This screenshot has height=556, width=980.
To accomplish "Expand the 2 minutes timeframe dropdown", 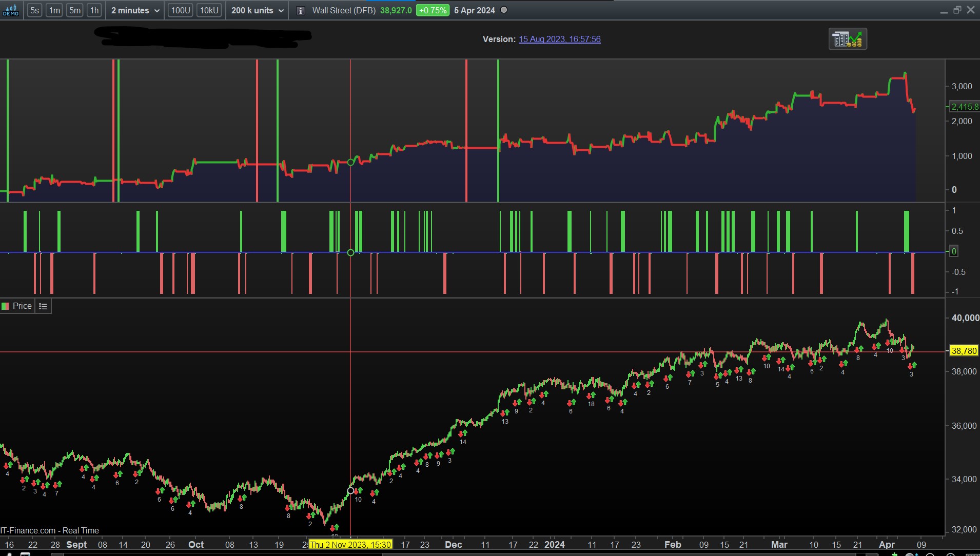I will coord(135,10).
